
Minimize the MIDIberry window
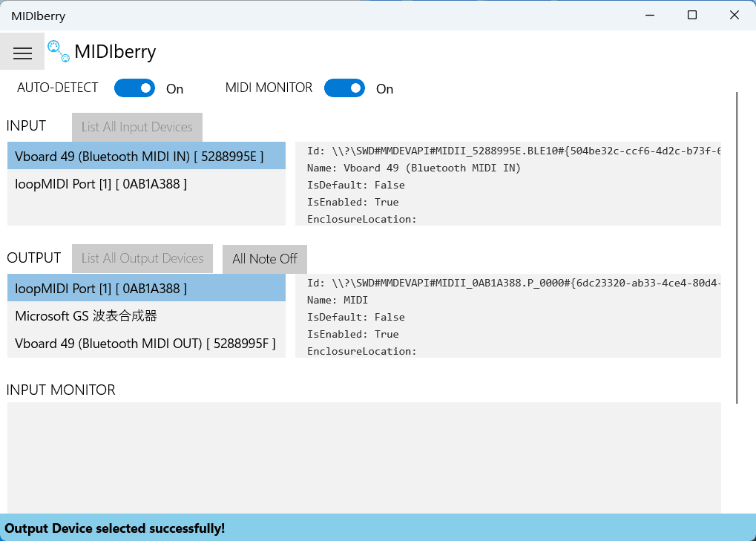click(649, 15)
